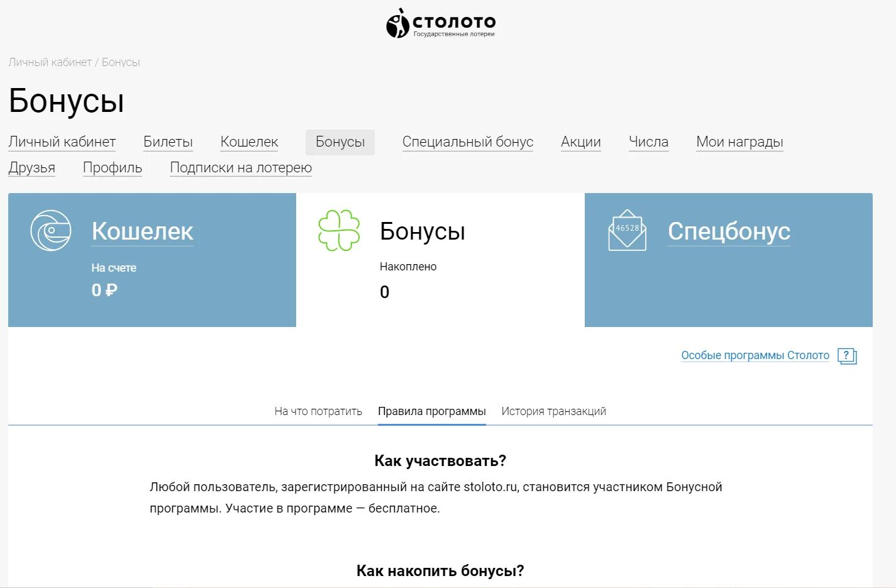896x588 pixels.
Task: Click the wallet icon in Кошелек card
Action: point(51,230)
